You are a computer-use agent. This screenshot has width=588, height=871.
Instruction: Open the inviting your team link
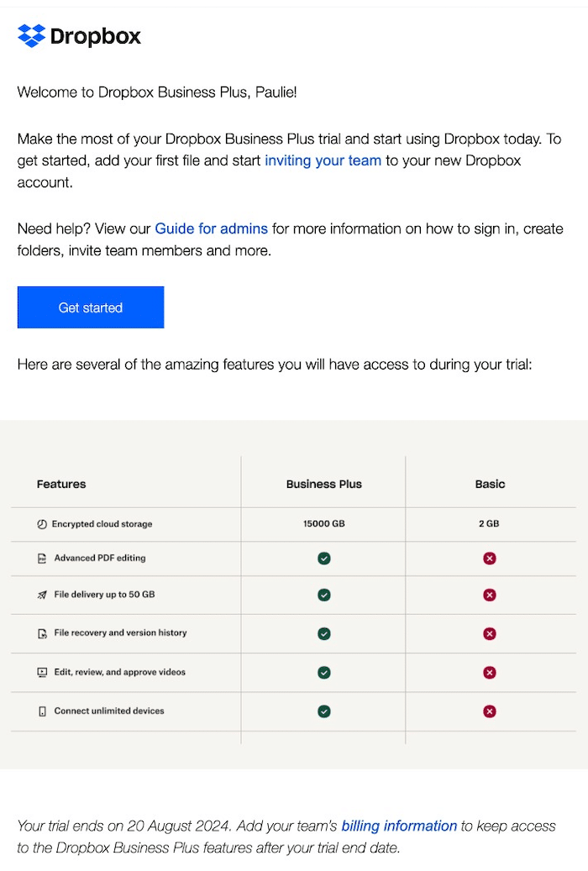pyautogui.click(x=323, y=160)
